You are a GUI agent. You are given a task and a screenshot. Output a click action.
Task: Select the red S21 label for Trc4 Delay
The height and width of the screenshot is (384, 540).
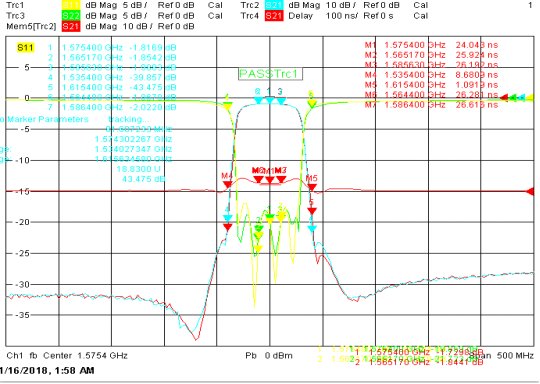(x=274, y=16)
